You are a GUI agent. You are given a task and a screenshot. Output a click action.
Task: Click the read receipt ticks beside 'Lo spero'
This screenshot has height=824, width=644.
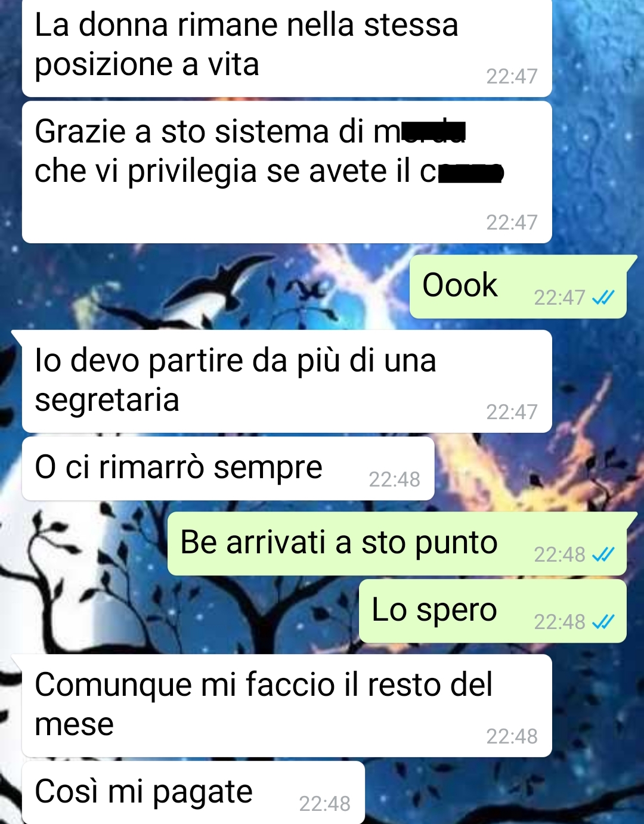coord(603,622)
